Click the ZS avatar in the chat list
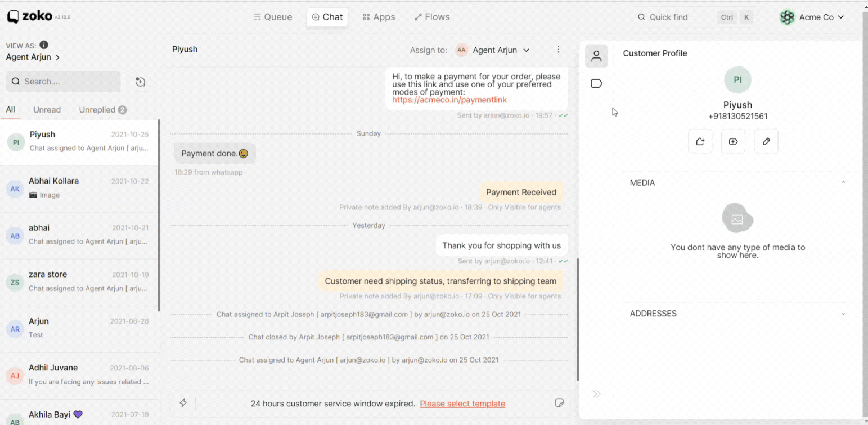This screenshot has width=868, height=425. pos(15,282)
